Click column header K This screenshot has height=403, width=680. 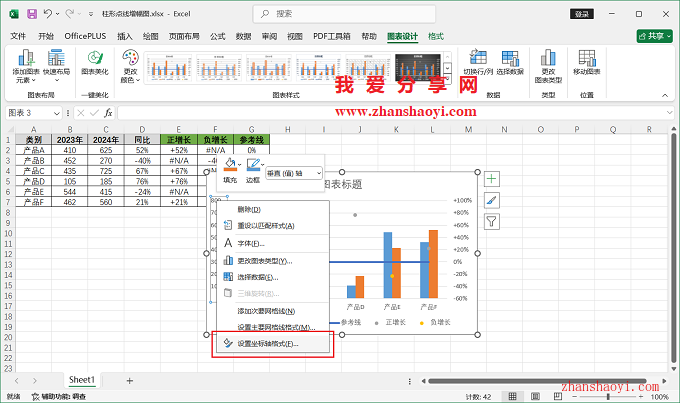[396, 129]
